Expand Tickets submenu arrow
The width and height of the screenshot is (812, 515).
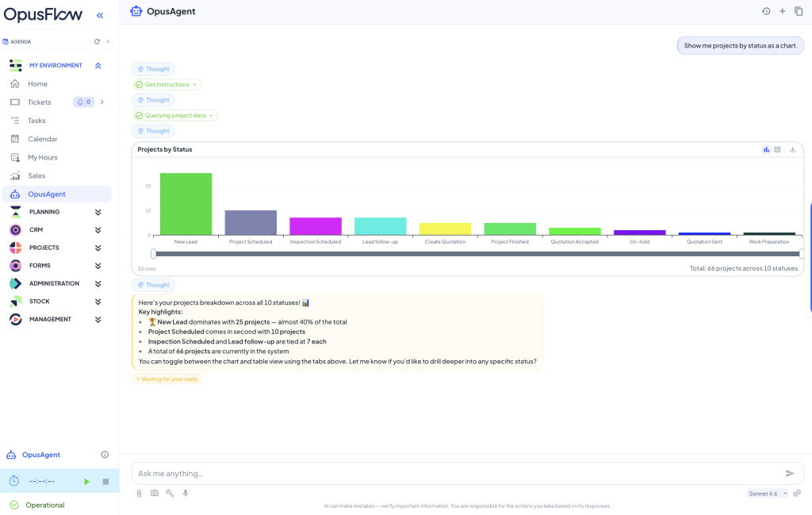[x=102, y=102]
